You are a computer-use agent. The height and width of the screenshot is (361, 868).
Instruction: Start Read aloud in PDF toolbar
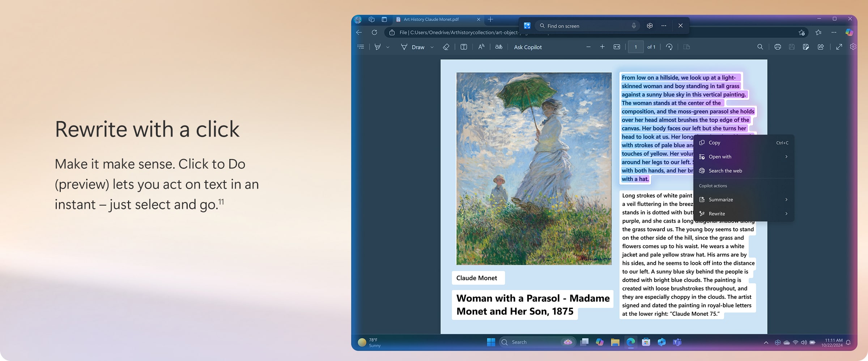tap(481, 47)
